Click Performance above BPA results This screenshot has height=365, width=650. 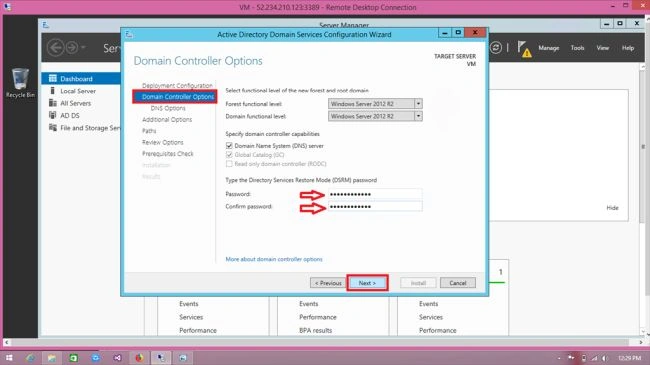pos(318,317)
